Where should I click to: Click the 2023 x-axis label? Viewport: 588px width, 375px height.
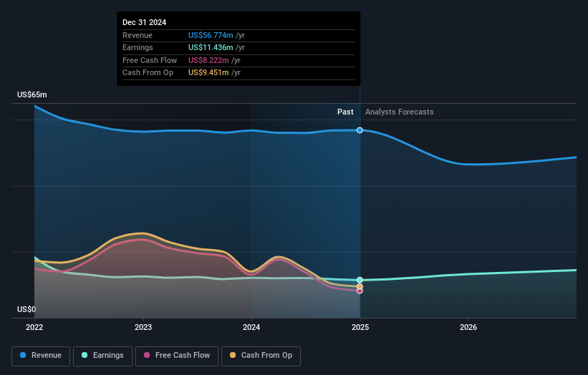tap(143, 327)
